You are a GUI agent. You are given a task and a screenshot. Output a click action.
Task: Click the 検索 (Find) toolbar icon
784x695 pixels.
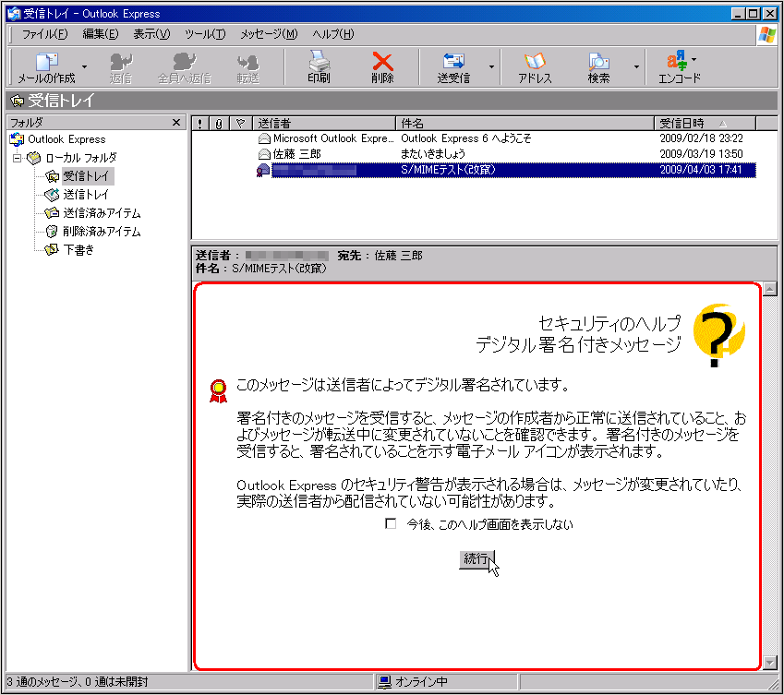click(x=598, y=66)
